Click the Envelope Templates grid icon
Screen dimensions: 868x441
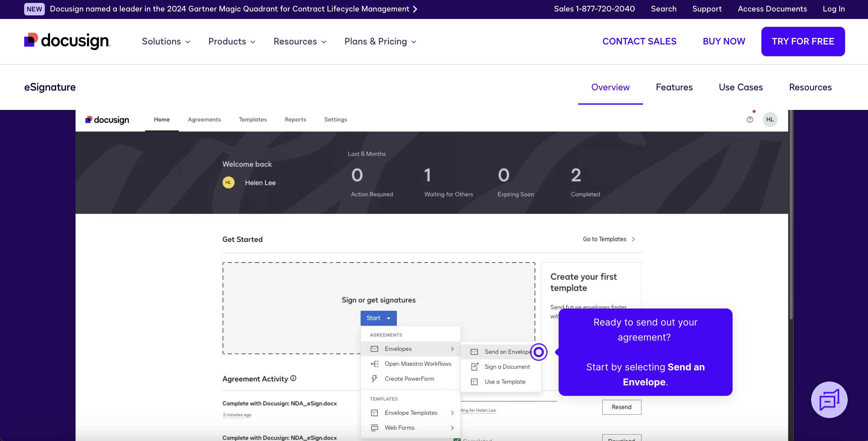coord(374,413)
